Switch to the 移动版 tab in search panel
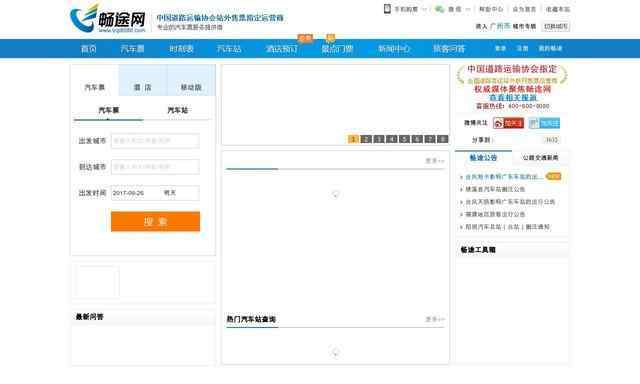The height and width of the screenshot is (384, 640). pyautogui.click(x=191, y=80)
